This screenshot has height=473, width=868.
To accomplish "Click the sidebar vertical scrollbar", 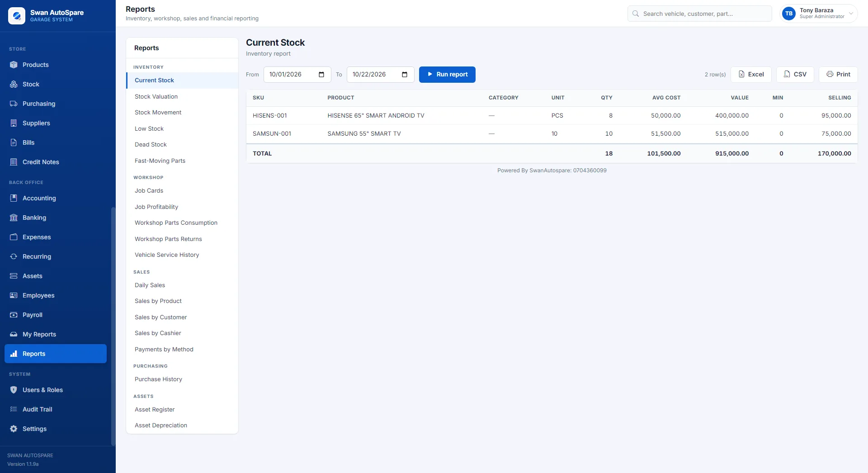I will click(113, 326).
